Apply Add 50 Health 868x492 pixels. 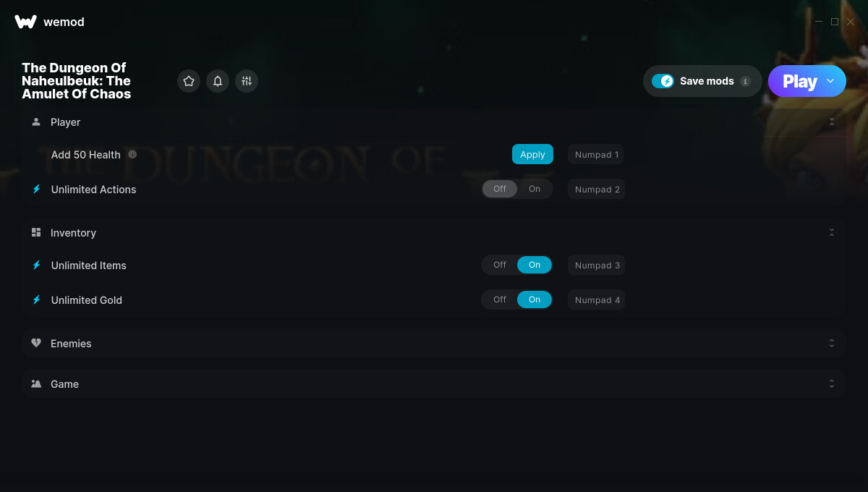pyautogui.click(x=532, y=154)
